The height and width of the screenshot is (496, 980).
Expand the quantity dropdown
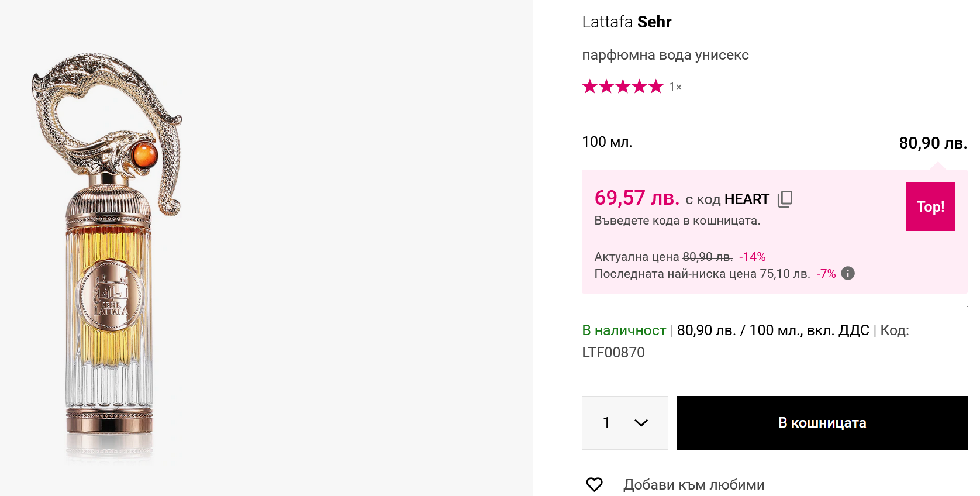(624, 423)
